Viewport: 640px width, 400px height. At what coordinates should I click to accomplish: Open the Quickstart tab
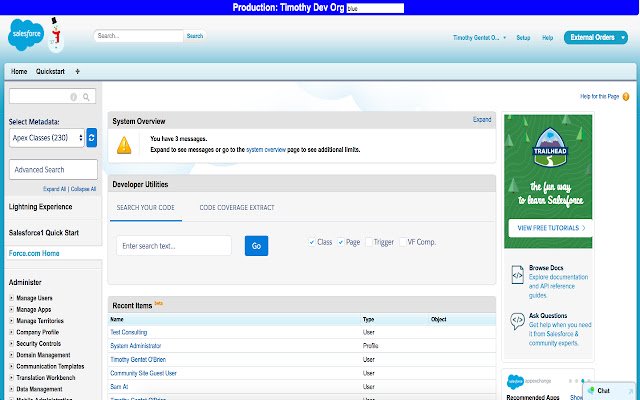coord(50,71)
